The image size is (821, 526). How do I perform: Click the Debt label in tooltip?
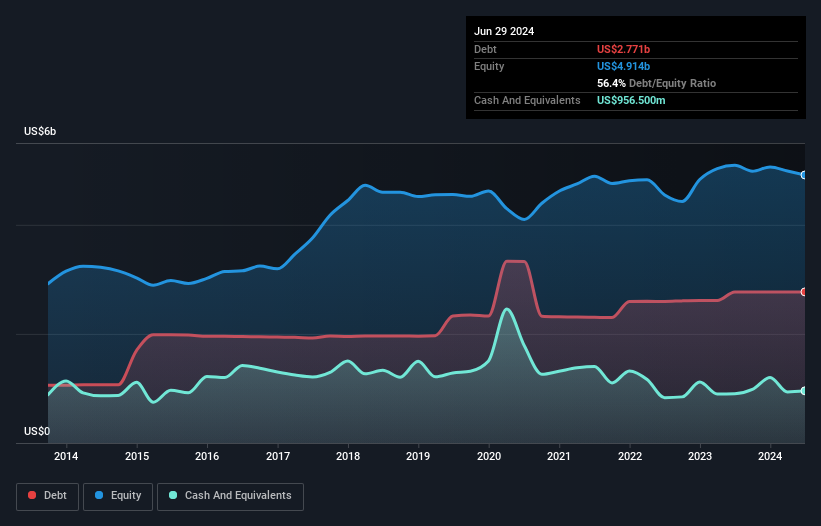pyautogui.click(x=485, y=49)
